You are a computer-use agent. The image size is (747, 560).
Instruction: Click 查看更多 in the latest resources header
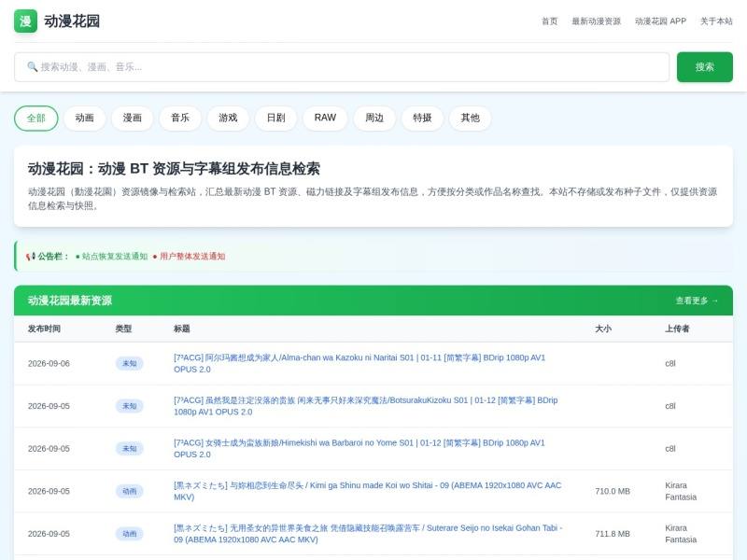[x=697, y=301]
